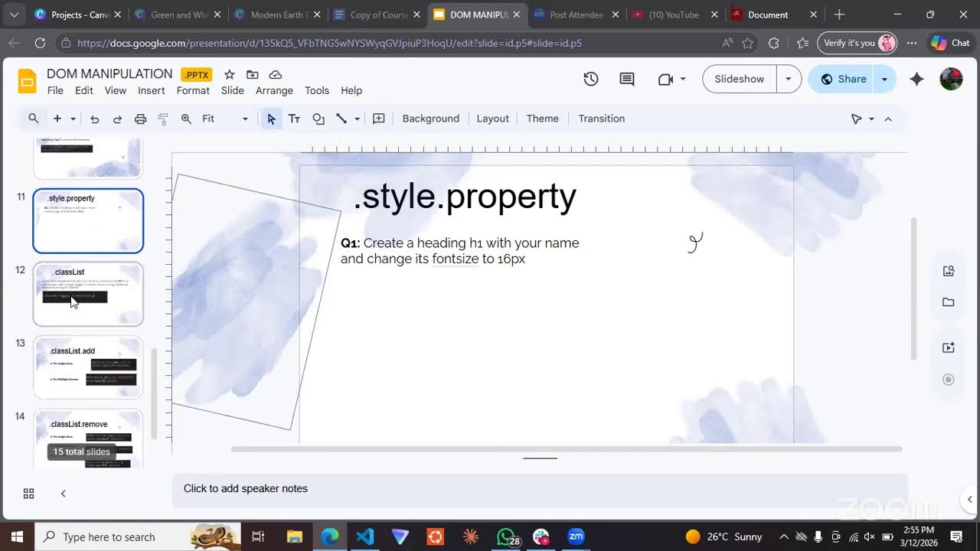Open the Tools menu
This screenshot has width=980, height=551.
317,90
